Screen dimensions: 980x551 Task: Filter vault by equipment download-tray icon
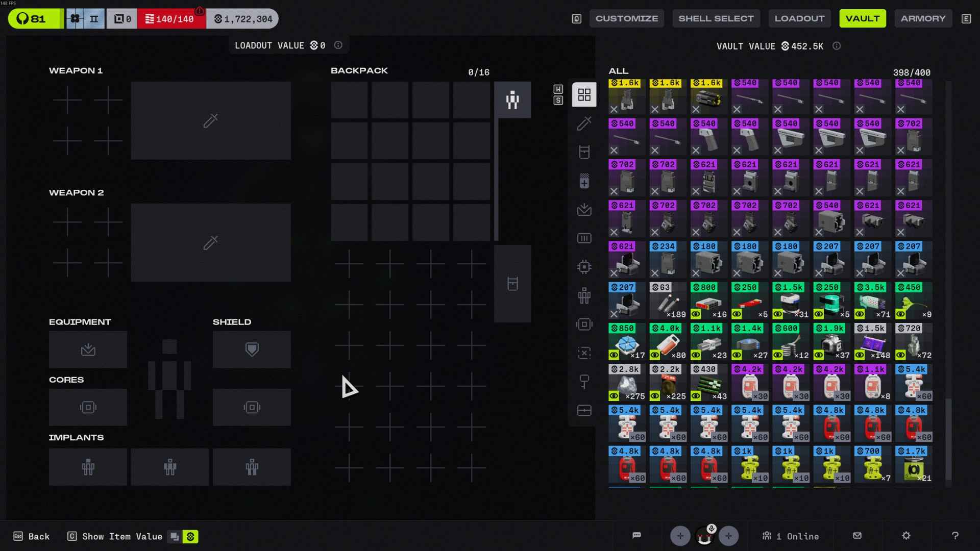[584, 210]
